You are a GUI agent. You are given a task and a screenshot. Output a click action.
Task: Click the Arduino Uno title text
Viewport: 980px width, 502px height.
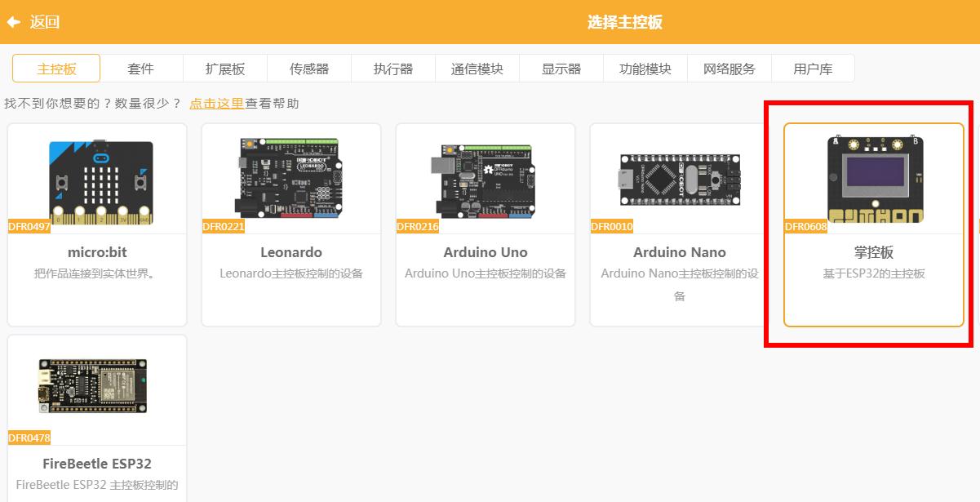[x=486, y=252]
